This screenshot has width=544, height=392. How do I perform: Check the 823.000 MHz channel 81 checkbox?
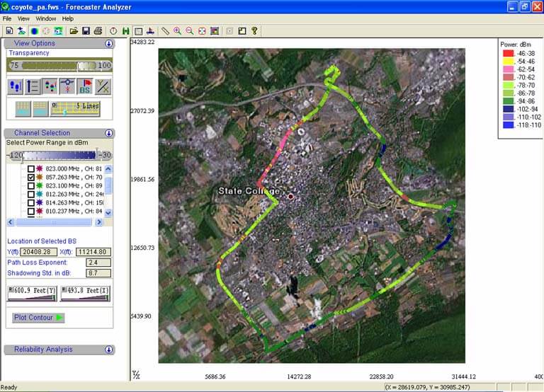point(30,169)
